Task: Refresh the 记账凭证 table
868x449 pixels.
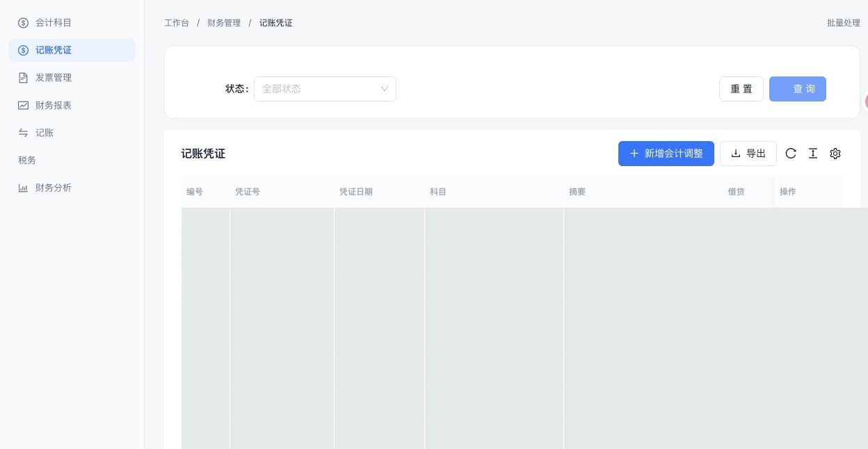Action: point(791,154)
